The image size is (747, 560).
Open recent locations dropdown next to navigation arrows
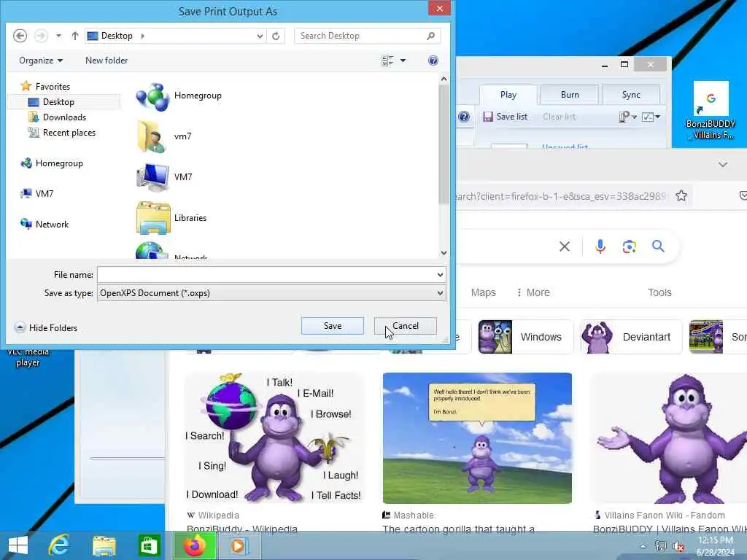[58, 36]
